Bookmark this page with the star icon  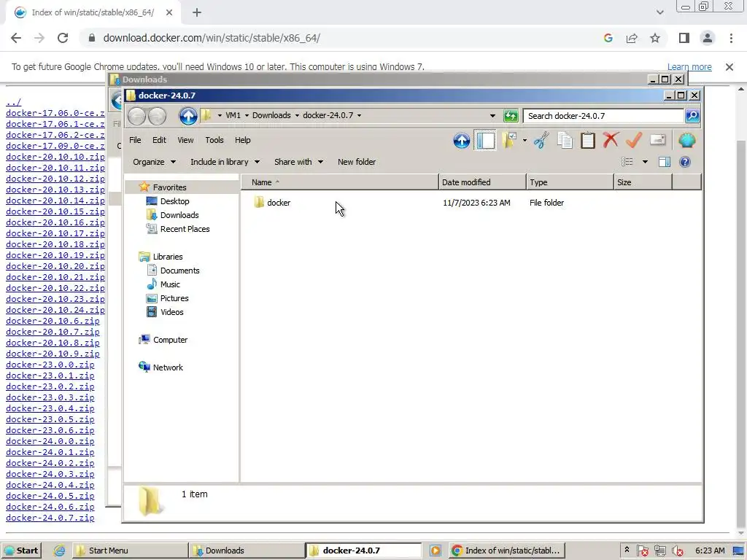(x=655, y=38)
